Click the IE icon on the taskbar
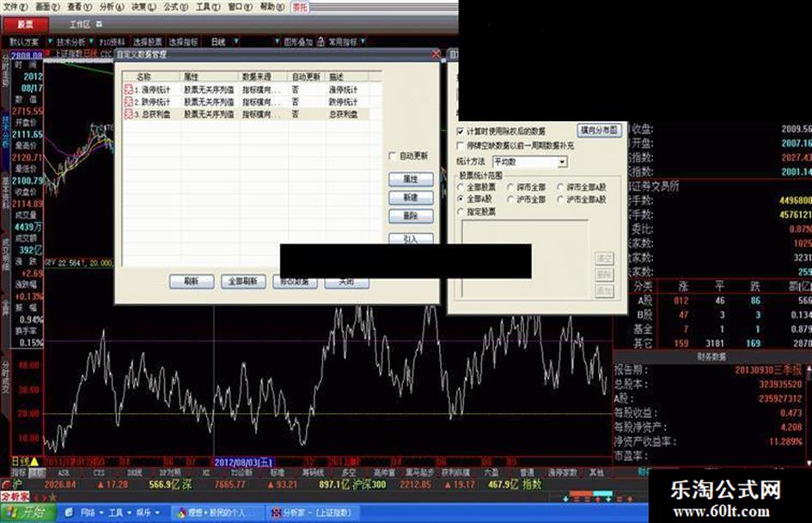812x523 pixels. click(x=69, y=513)
